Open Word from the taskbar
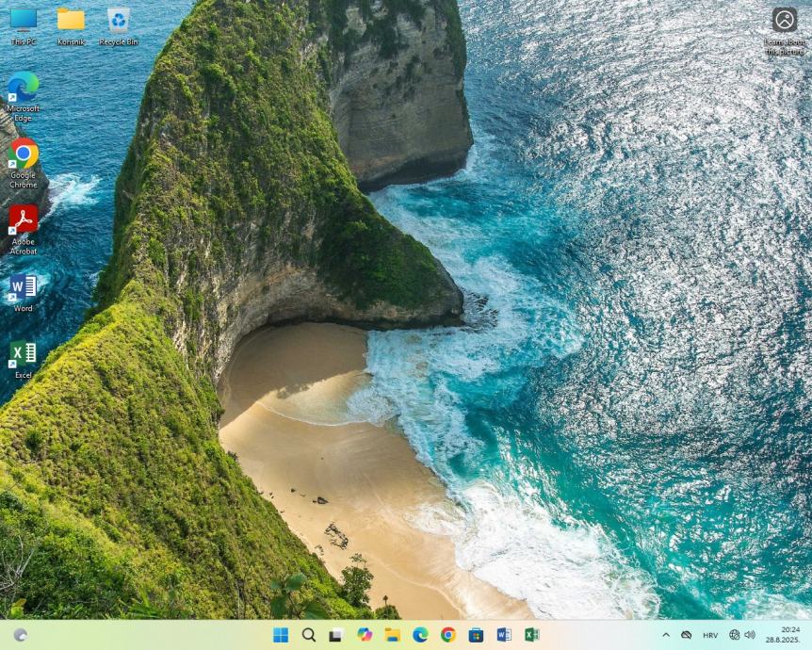812x650 pixels. coord(504,635)
